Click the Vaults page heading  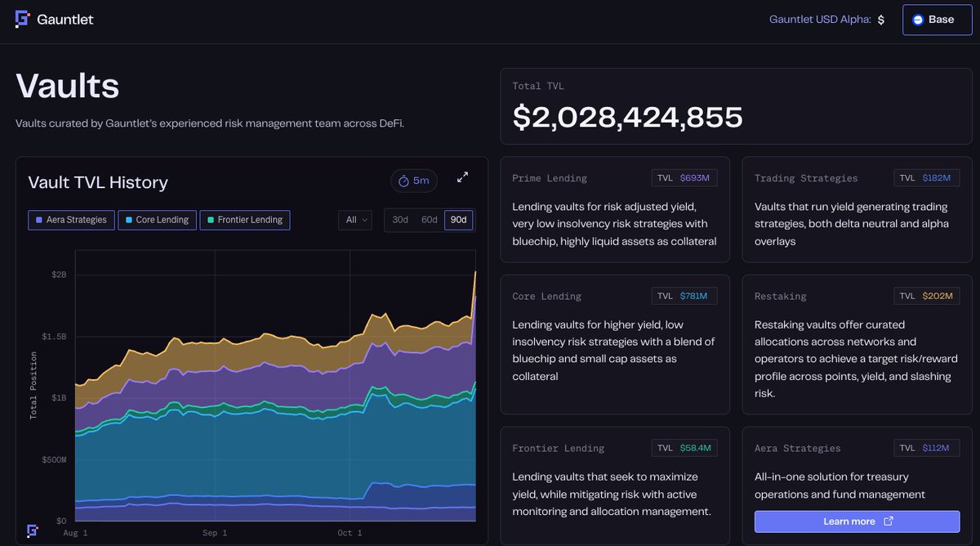click(x=67, y=86)
